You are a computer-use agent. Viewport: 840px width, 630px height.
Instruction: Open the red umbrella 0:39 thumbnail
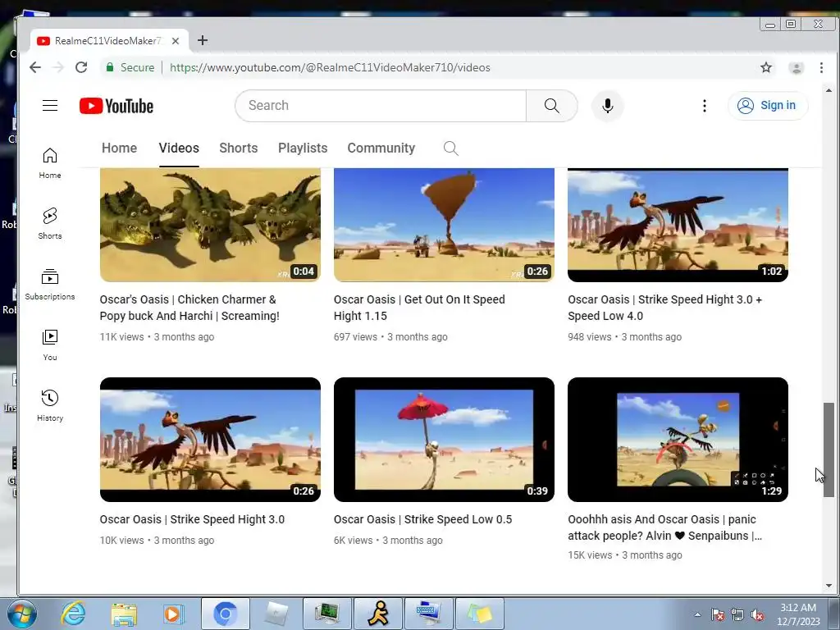pos(444,440)
